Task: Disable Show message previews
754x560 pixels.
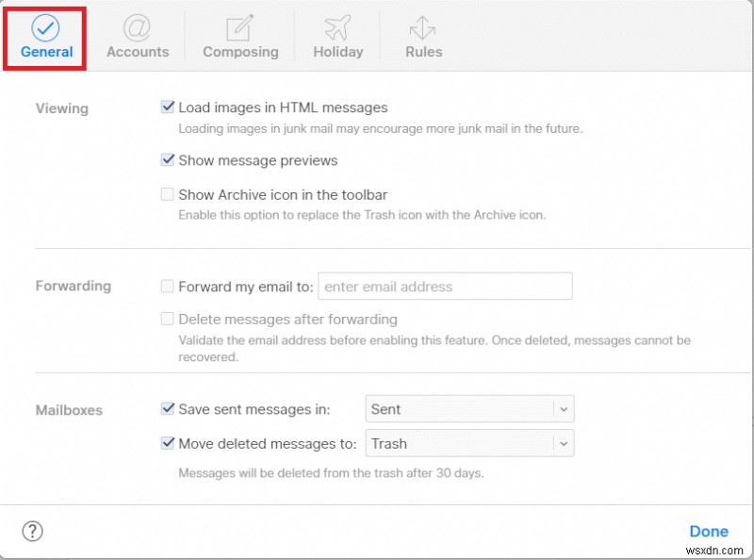Action: click(x=168, y=160)
